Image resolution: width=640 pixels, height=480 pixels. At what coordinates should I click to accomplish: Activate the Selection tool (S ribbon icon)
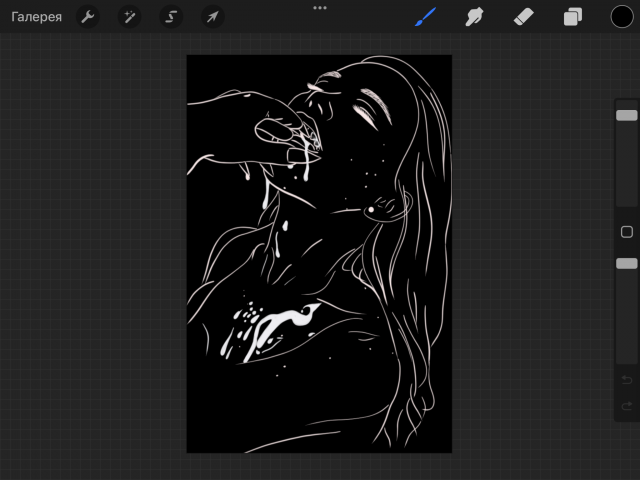tap(171, 17)
